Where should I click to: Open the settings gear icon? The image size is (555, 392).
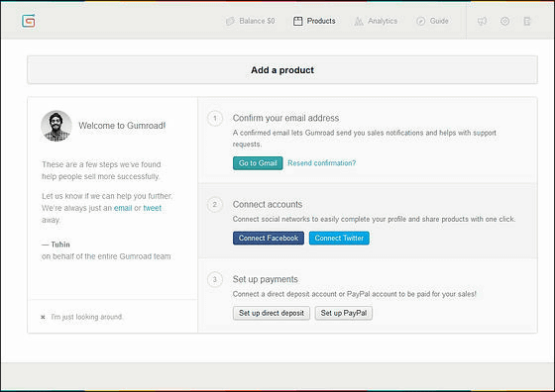click(504, 21)
